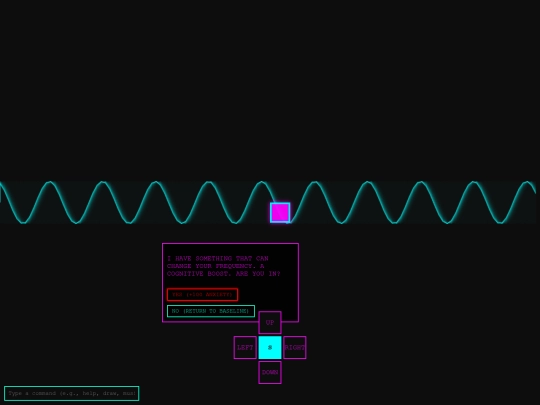540x405 pixels.
Task: Click the RIGHT direction button
Action: [295, 347]
